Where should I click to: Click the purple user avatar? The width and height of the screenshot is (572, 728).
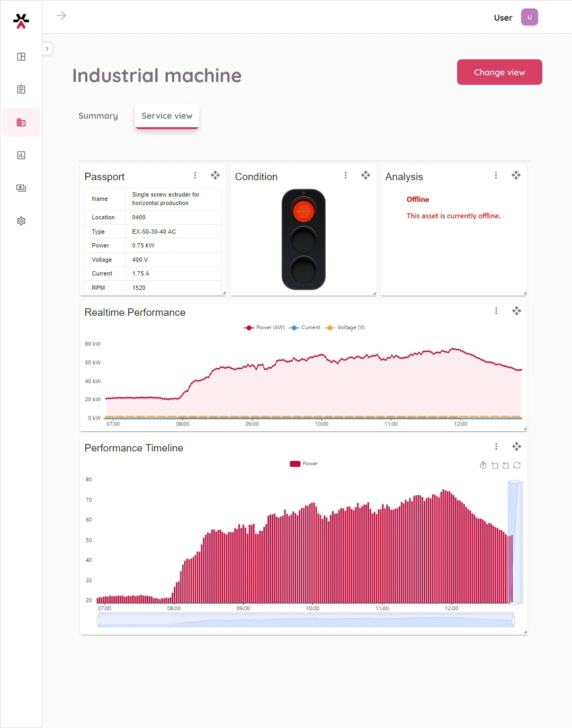(x=530, y=17)
